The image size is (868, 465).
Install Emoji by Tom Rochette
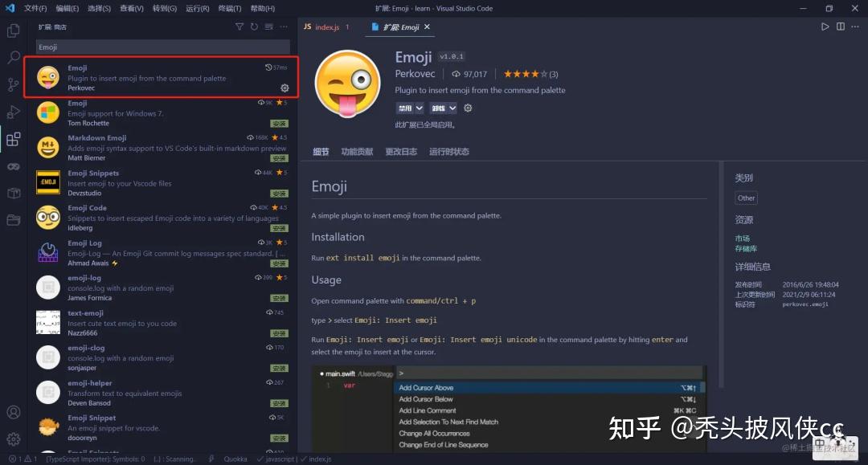(x=279, y=124)
